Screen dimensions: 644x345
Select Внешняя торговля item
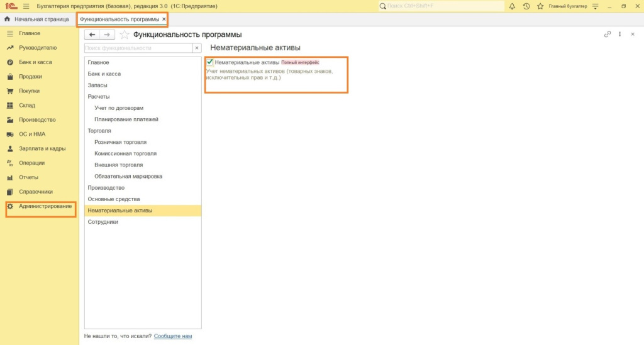(x=143, y=165)
